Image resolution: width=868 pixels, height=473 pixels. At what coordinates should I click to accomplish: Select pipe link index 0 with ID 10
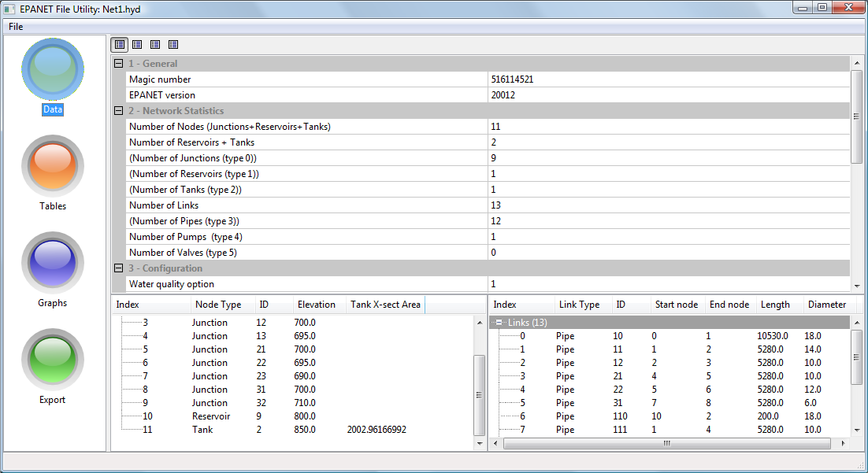(670, 336)
